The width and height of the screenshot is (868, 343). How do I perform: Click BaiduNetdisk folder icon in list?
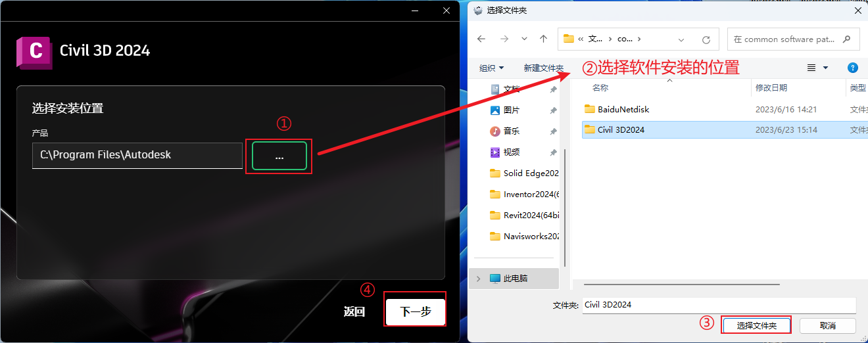[x=589, y=109]
